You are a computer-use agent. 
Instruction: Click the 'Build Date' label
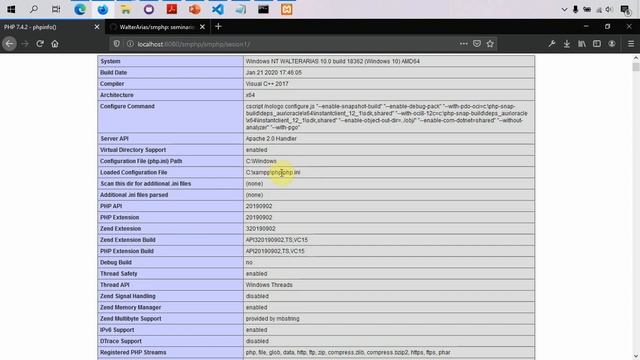click(x=113, y=73)
